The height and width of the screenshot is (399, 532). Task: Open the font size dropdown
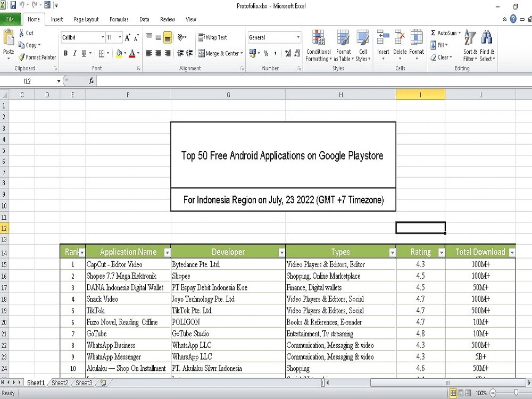point(120,37)
